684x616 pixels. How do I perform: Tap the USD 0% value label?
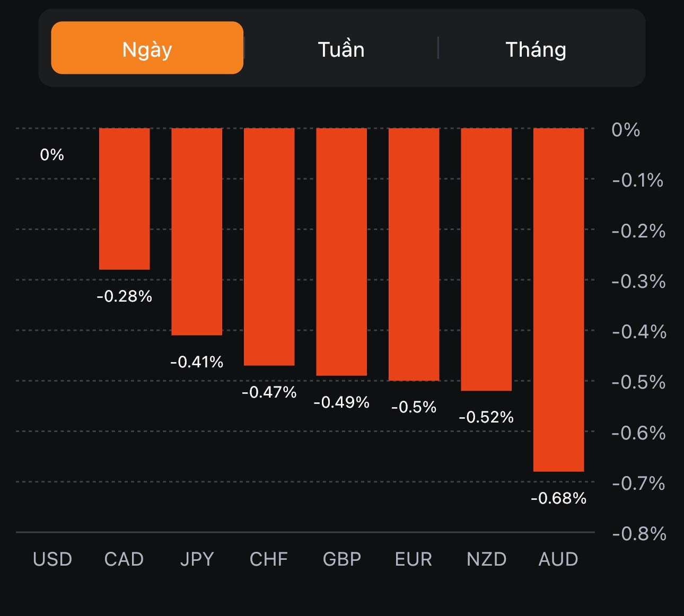pos(52,155)
